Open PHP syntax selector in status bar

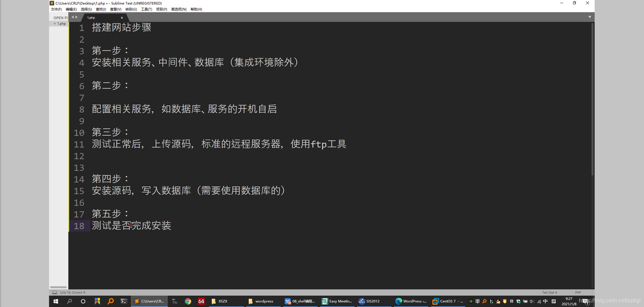click(x=578, y=293)
